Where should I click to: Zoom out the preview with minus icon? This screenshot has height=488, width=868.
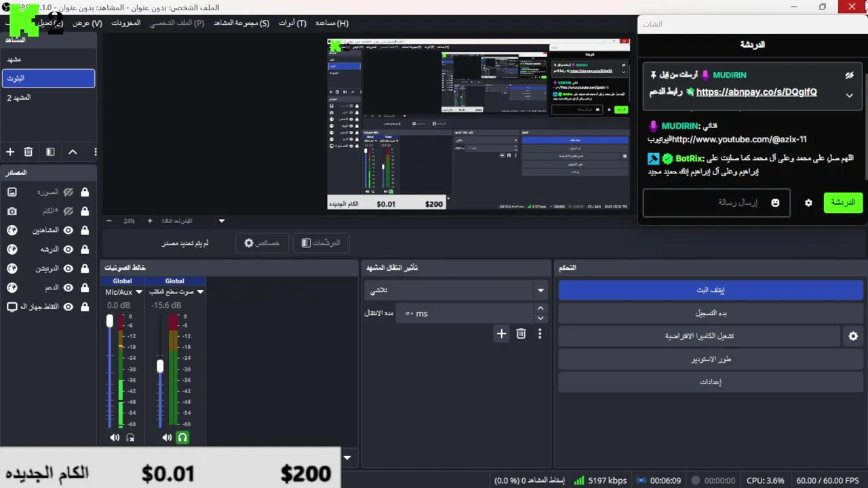109,221
